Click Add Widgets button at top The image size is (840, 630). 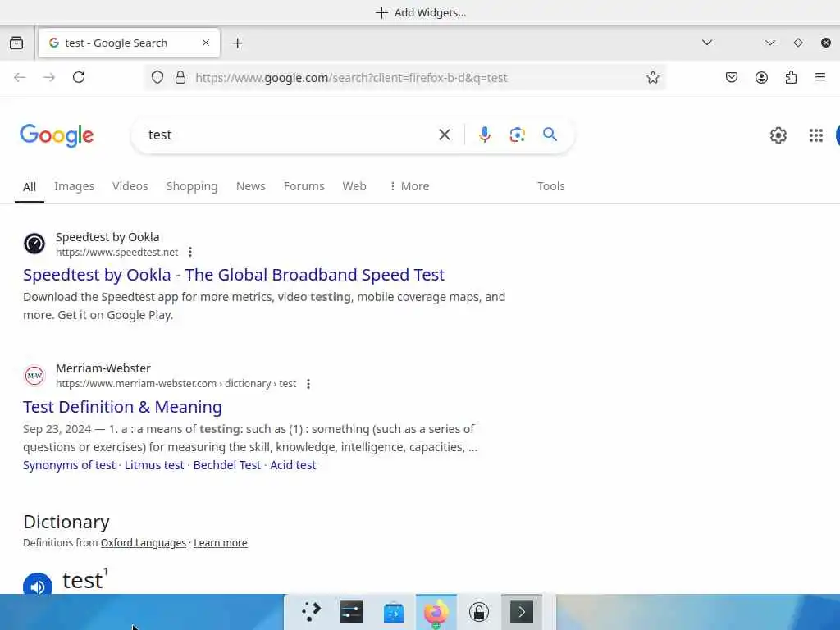tap(421, 12)
